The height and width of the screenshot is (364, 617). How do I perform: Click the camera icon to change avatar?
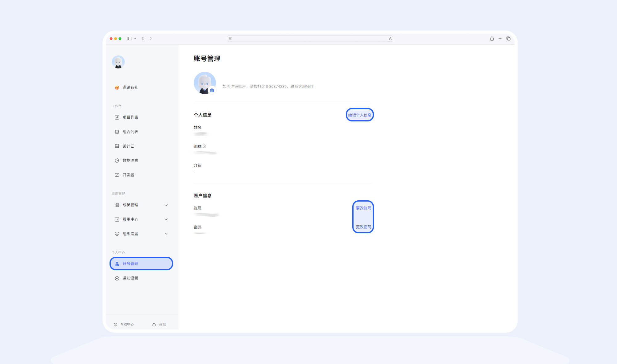(212, 90)
